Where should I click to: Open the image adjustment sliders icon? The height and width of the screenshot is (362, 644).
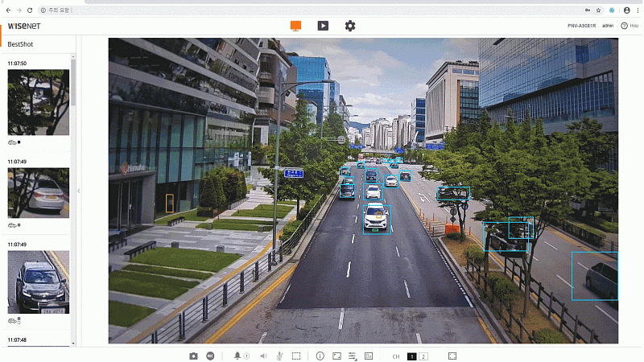click(353, 356)
